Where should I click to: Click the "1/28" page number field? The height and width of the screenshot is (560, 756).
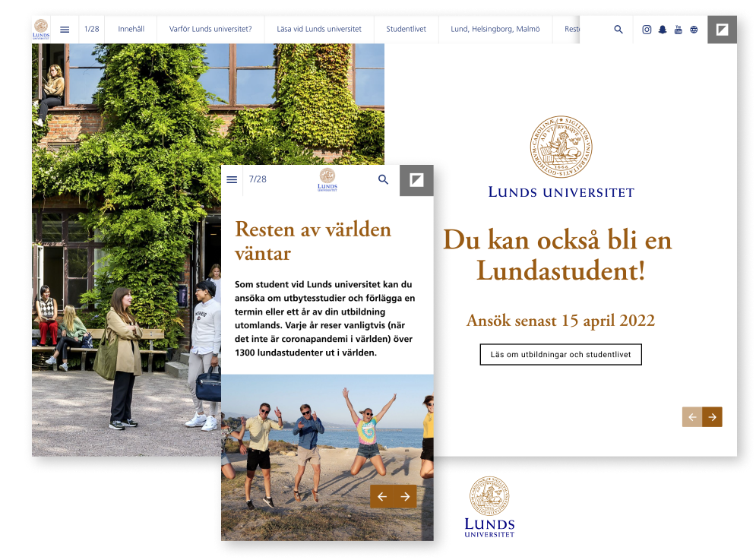pyautogui.click(x=92, y=29)
